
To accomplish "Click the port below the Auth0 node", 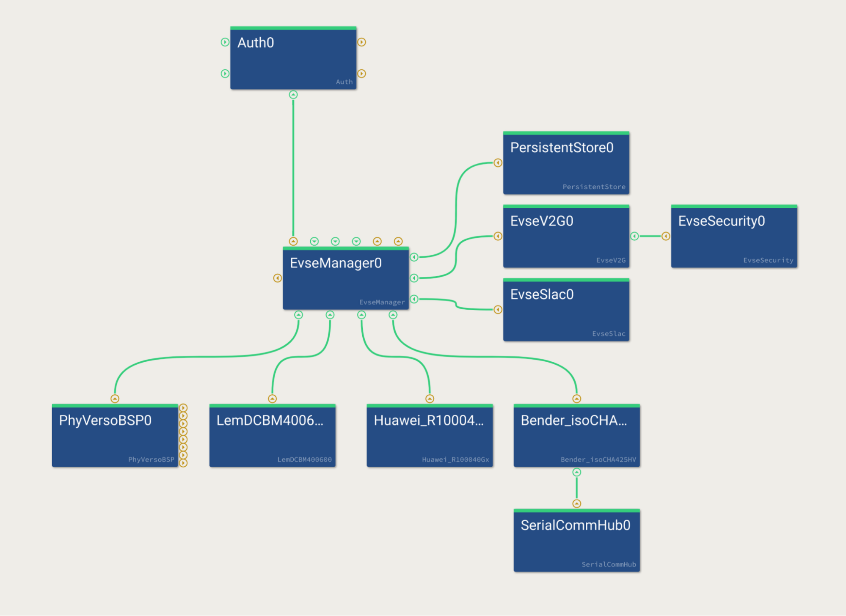I will pyautogui.click(x=293, y=95).
